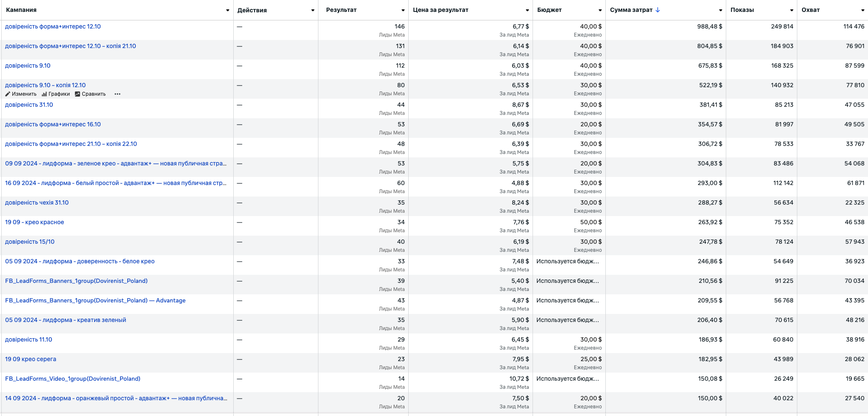
Task: Expand the Охват column dropdown arrow
Action: coord(862,10)
